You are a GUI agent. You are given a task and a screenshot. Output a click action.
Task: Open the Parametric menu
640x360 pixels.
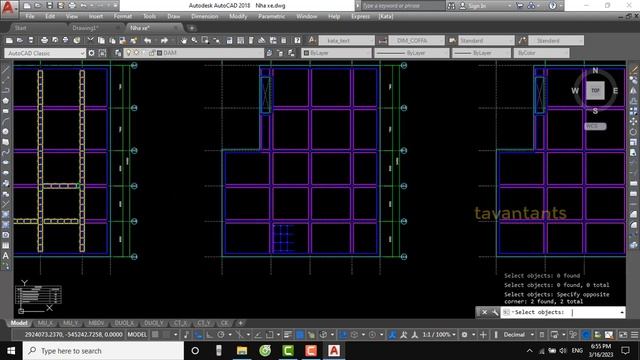click(x=272, y=16)
